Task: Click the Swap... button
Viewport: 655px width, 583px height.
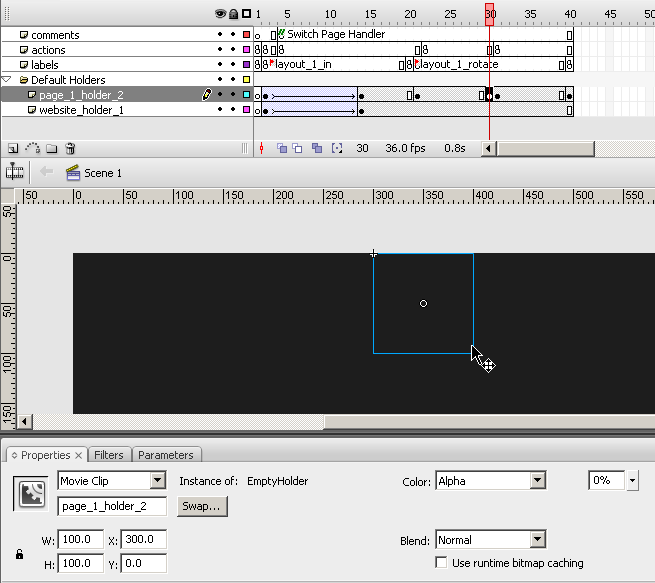Action: [x=202, y=507]
